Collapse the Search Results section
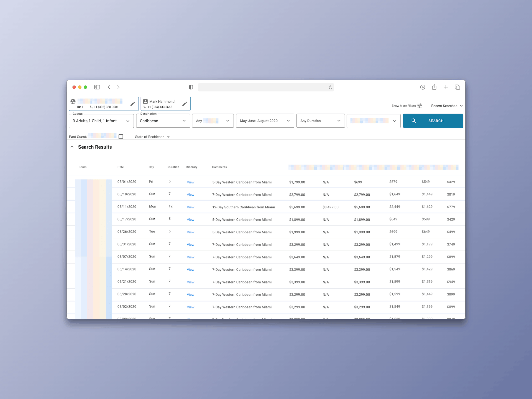Viewport: 532px width, 399px height. [x=72, y=147]
